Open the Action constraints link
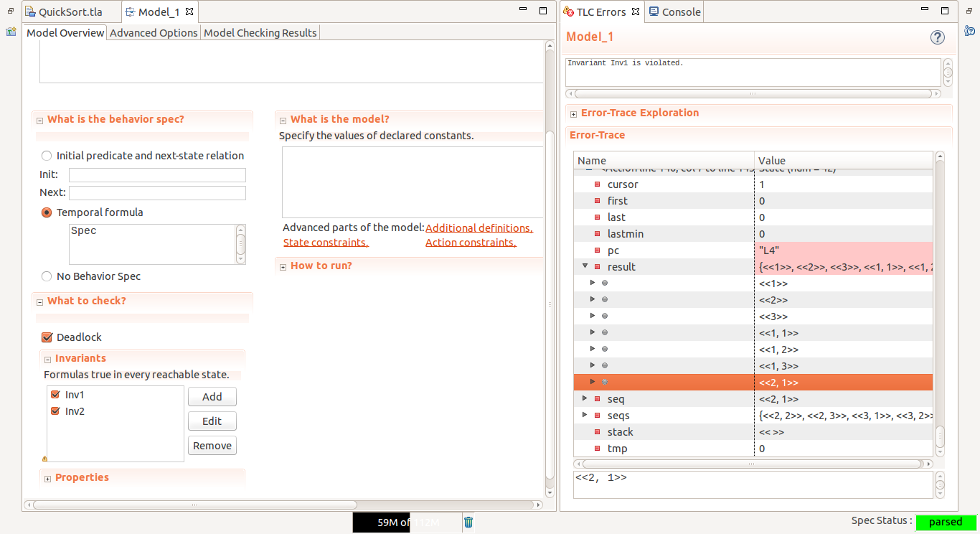The width and height of the screenshot is (980, 534). [x=471, y=243]
